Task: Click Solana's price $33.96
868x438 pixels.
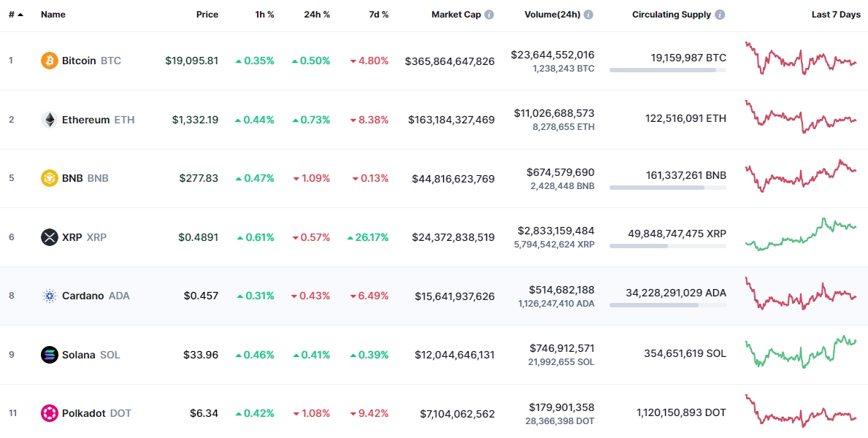Action: 201,355
